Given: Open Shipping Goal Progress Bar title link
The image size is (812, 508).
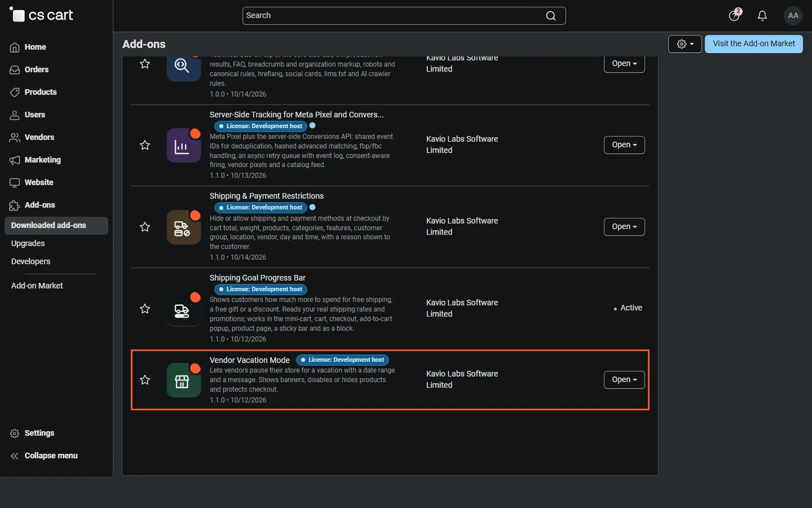Looking at the screenshot, I should pyautogui.click(x=258, y=278).
